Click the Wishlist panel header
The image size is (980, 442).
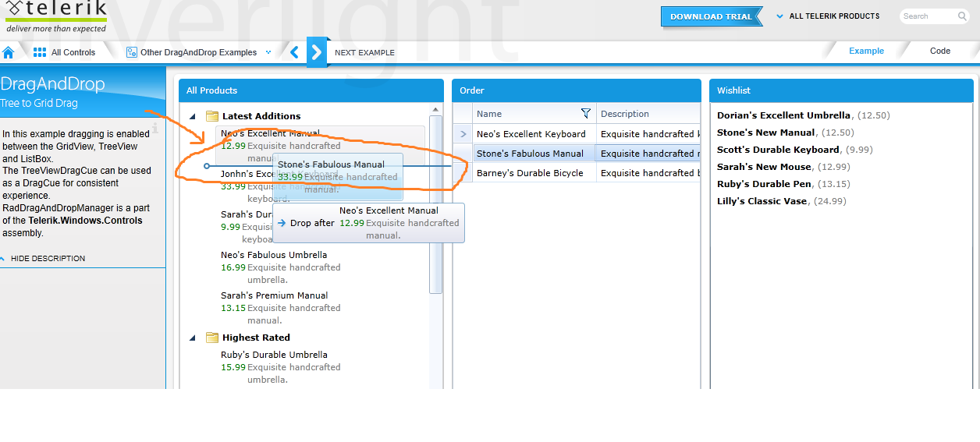(x=842, y=90)
